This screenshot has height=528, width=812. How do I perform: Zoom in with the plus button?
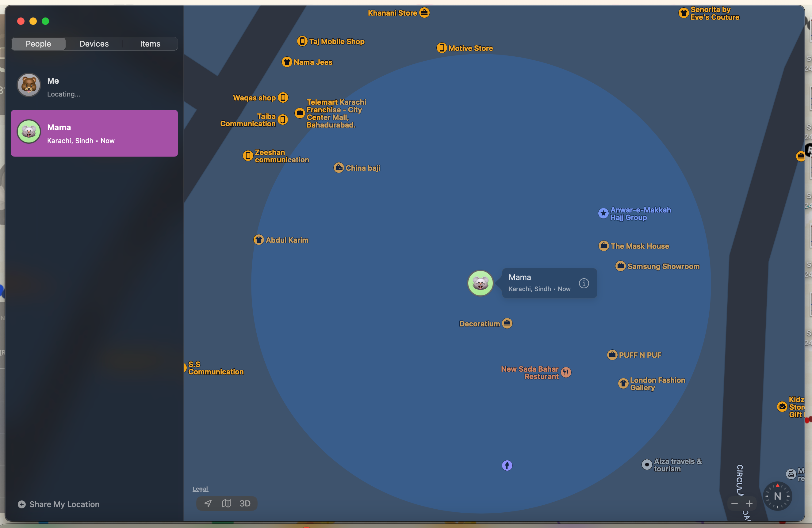[749, 503]
